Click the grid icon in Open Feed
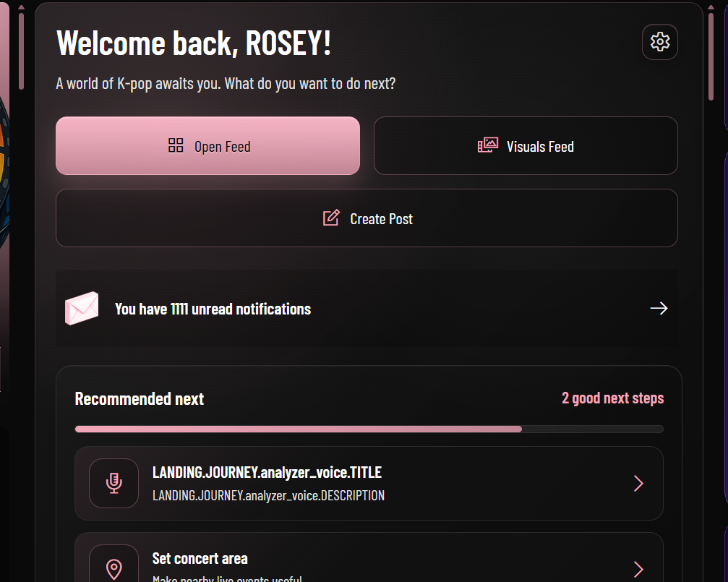The width and height of the screenshot is (728, 582). tap(176, 145)
